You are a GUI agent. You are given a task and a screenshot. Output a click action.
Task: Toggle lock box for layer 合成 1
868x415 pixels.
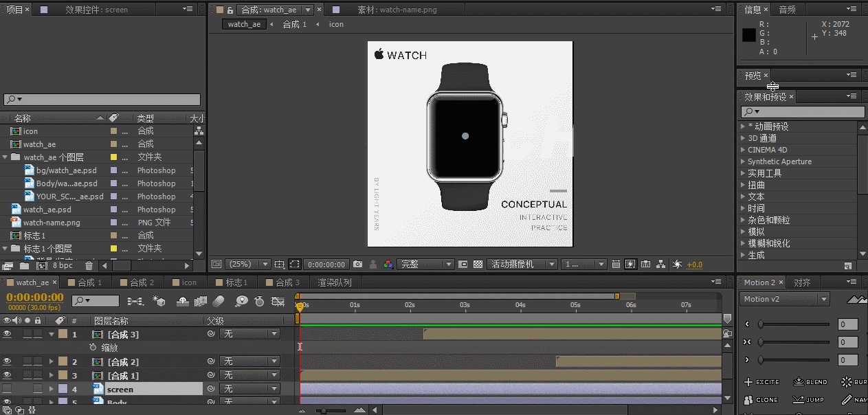click(x=37, y=375)
